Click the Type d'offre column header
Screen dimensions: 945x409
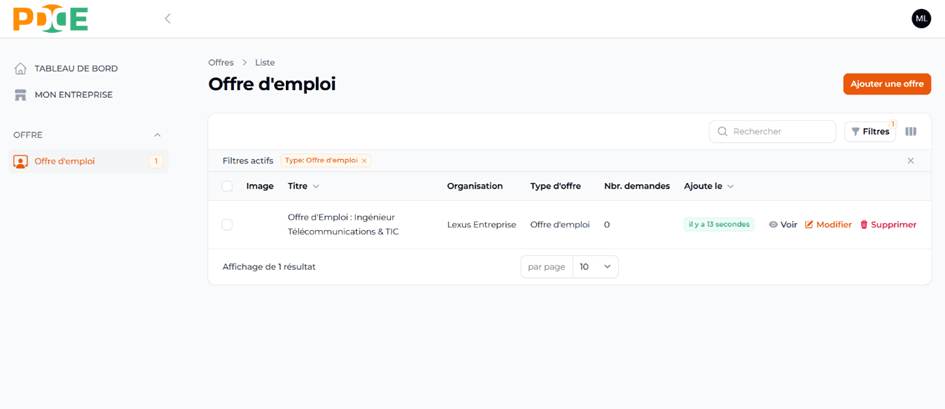tap(556, 186)
